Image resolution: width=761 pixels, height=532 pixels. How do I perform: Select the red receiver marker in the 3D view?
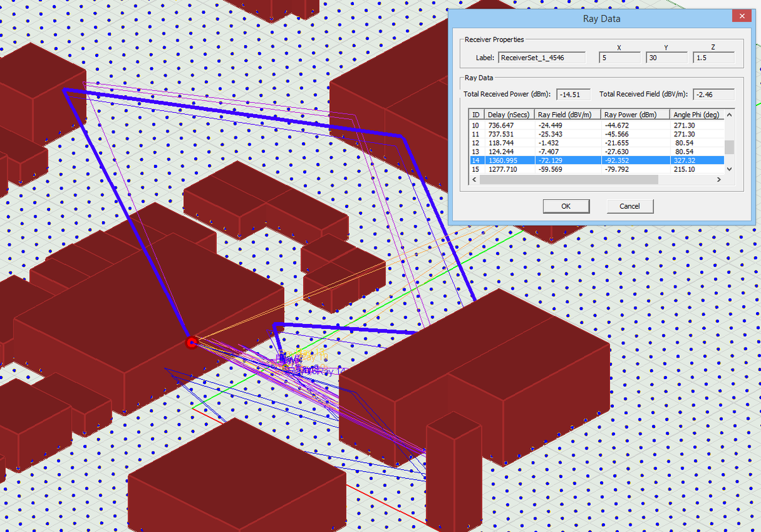click(192, 342)
